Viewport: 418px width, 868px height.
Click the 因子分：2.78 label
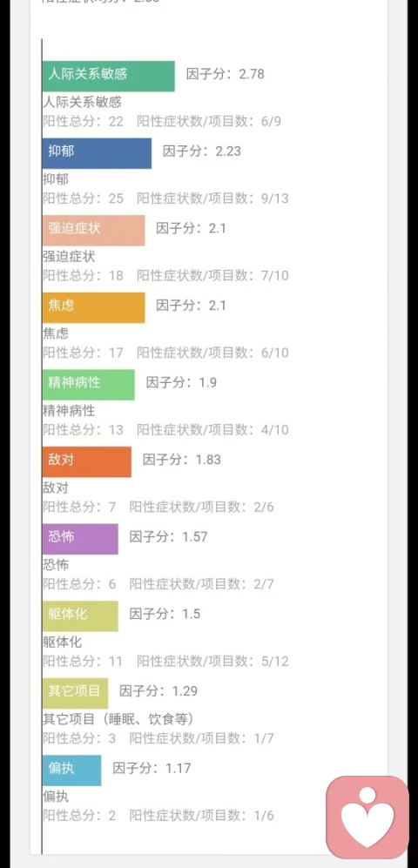(x=226, y=74)
